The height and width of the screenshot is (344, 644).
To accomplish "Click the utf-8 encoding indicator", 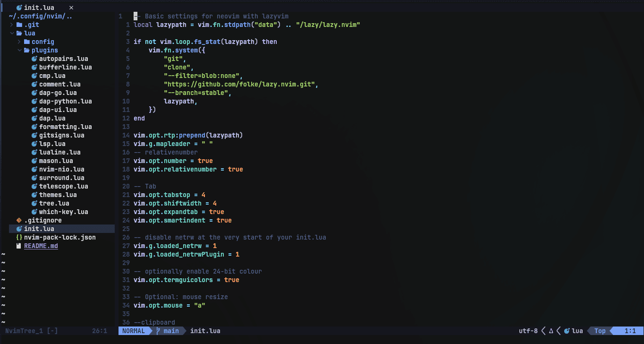I will (528, 331).
